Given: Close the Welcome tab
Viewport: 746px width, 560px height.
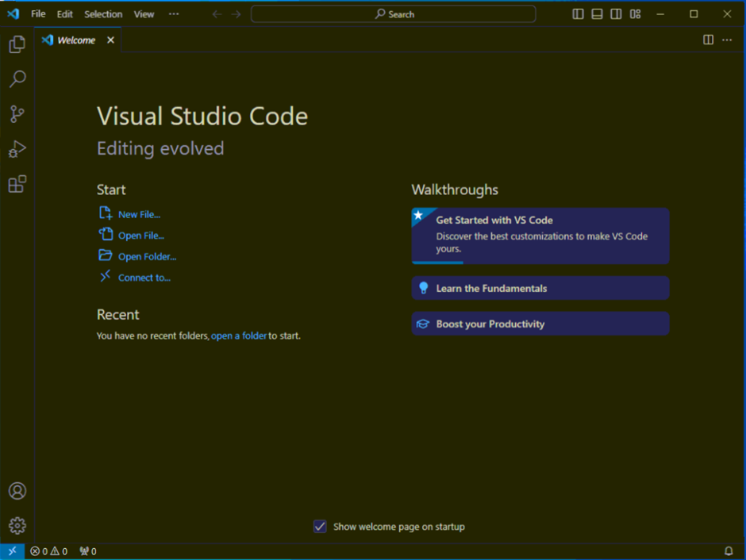Looking at the screenshot, I should (x=110, y=40).
